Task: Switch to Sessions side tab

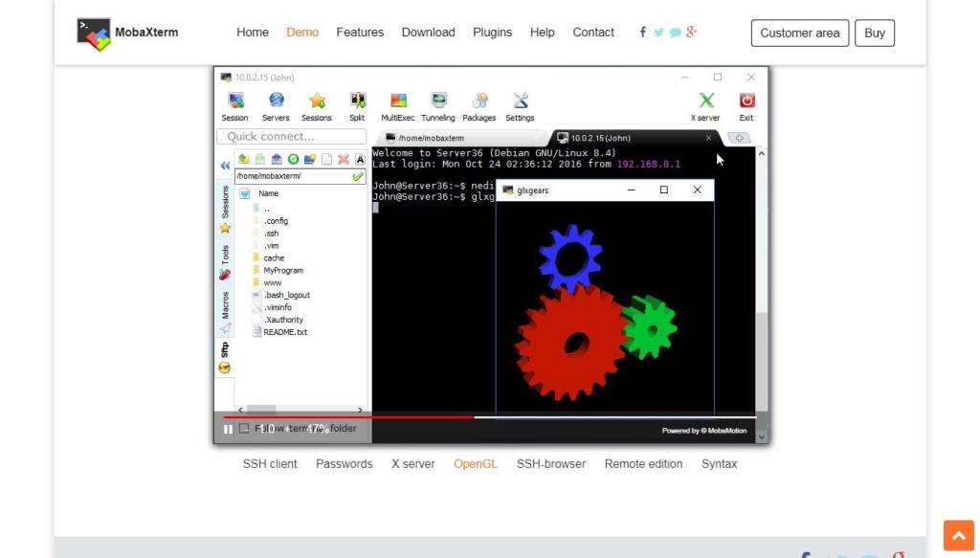Action: pos(225,210)
